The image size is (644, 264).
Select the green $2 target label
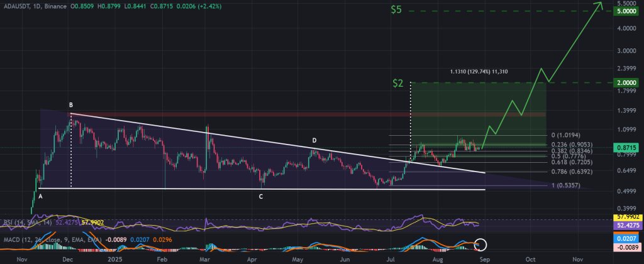398,83
